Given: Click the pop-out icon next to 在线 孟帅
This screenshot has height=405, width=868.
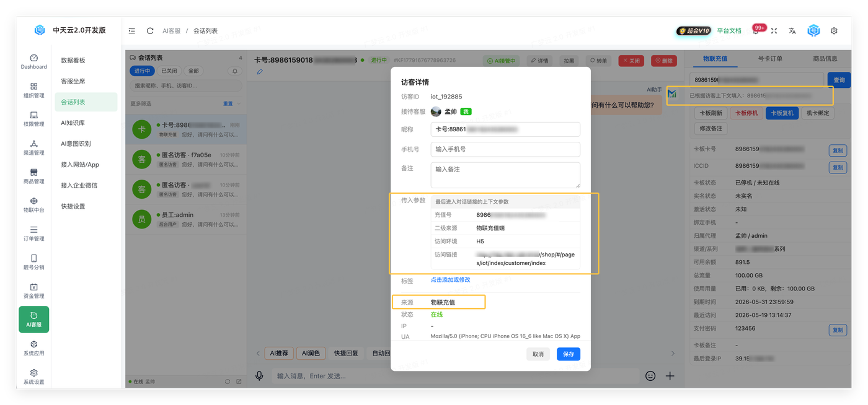Looking at the screenshot, I should [x=239, y=381].
